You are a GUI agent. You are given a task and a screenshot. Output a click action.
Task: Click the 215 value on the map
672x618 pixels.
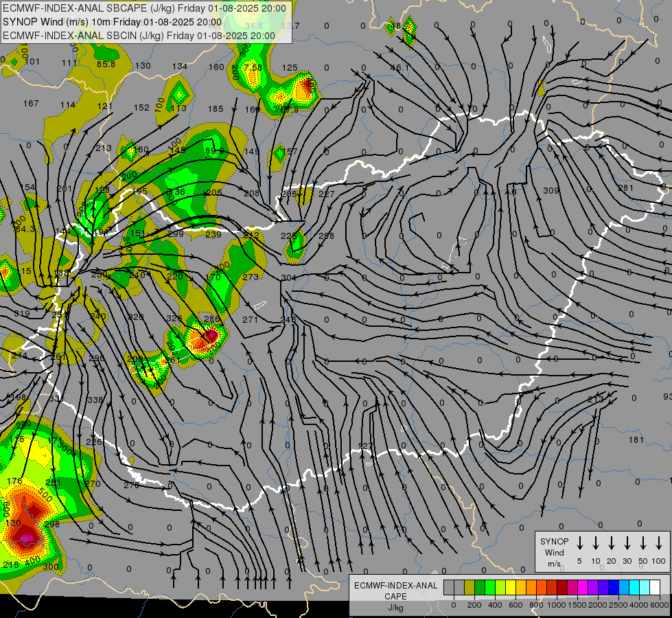pyautogui.click(x=11, y=565)
